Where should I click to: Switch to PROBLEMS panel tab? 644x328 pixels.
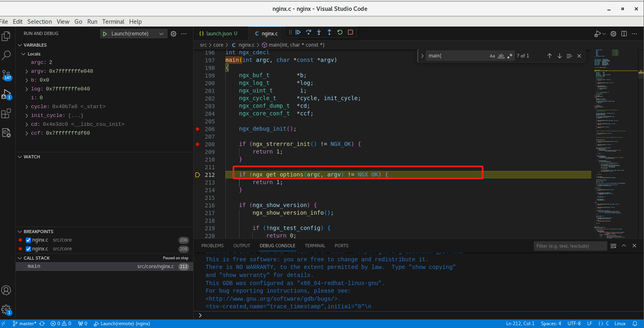213,246
